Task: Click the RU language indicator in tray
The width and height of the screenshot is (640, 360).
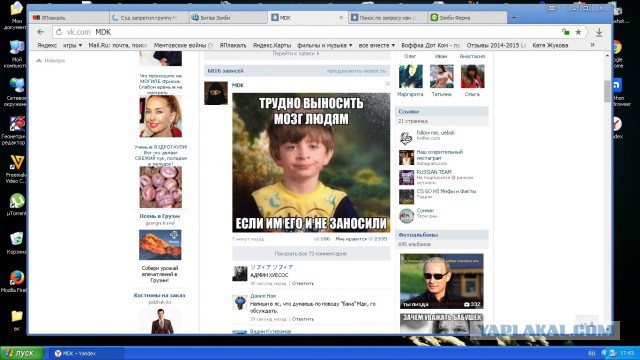Action: point(591,353)
